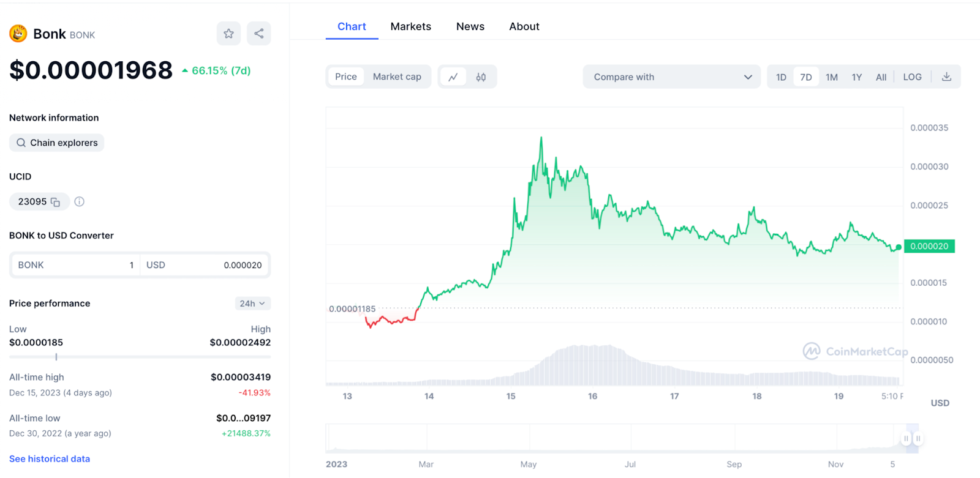The height and width of the screenshot is (478, 980).
Task: Click the 0.000035 y-axis label
Action: click(929, 128)
